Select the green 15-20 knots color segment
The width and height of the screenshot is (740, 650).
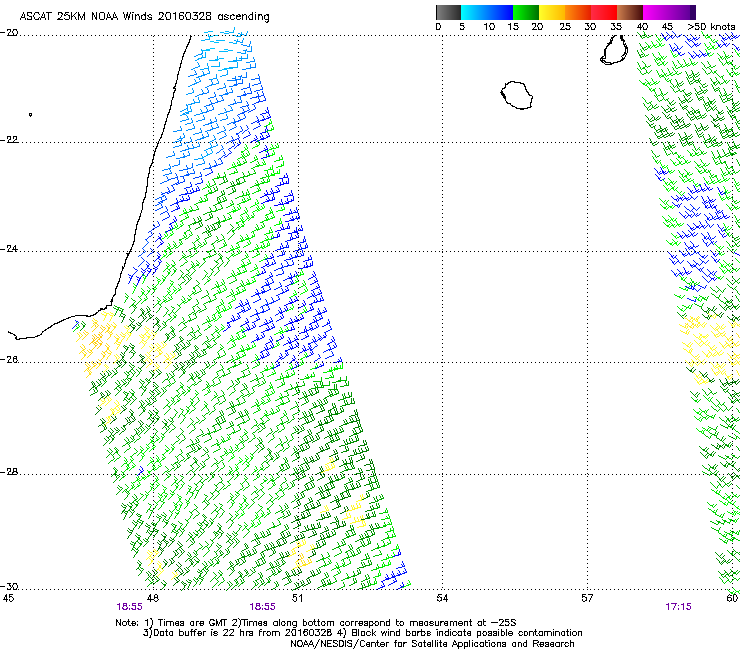(x=526, y=12)
